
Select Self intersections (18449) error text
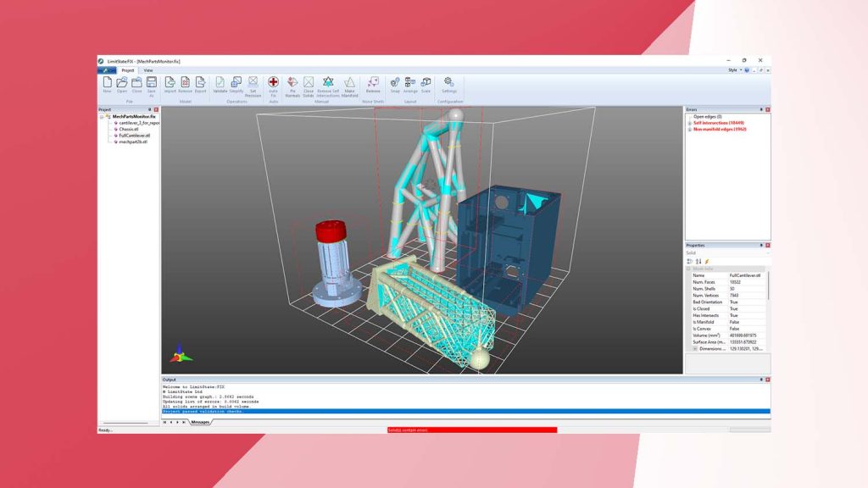click(719, 123)
